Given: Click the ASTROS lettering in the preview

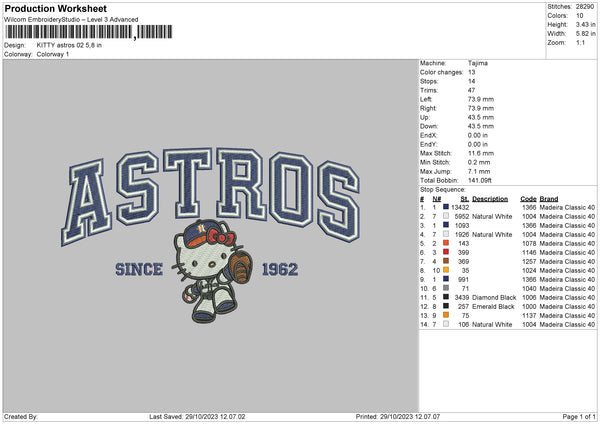Looking at the screenshot, I should coord(210,196).
